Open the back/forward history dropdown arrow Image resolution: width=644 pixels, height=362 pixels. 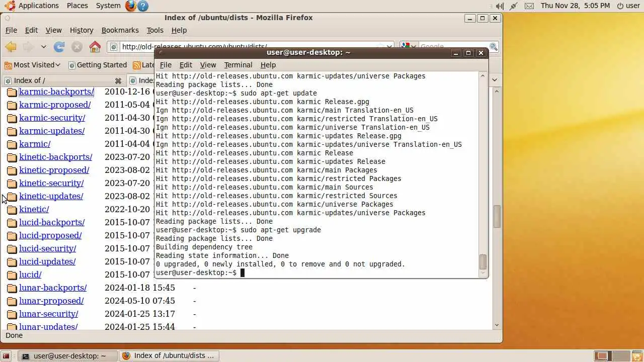click(43, 47)
